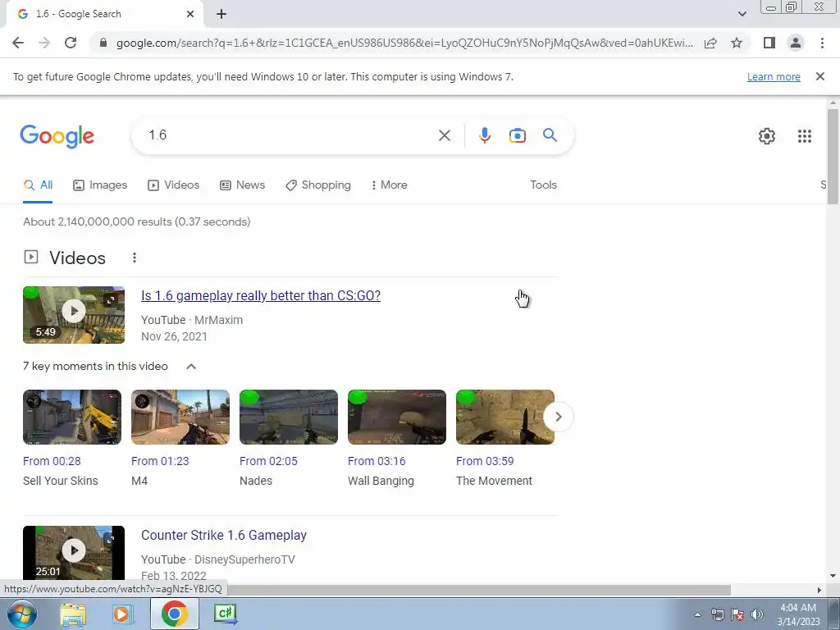840x630 pixels.
Task: Open Windows Explorer from taskbar
Action: click(73, 614)
